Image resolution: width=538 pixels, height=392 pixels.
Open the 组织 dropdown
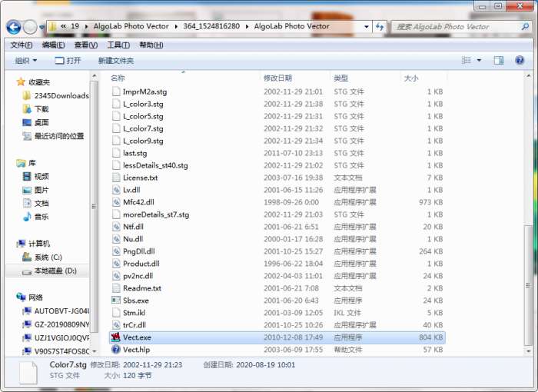click(26, 61)
